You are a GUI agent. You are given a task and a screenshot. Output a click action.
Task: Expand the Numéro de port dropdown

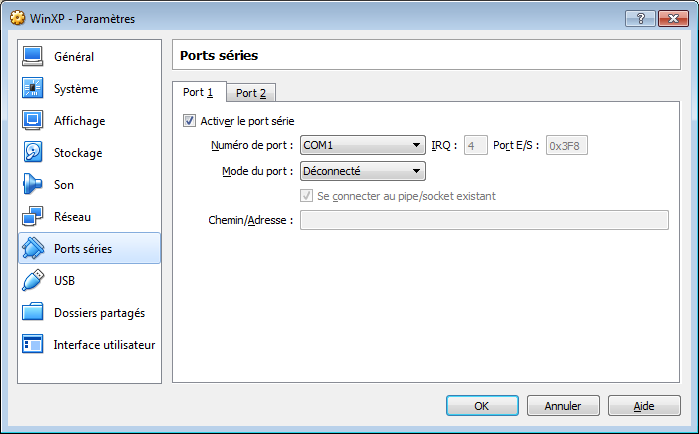363,146
